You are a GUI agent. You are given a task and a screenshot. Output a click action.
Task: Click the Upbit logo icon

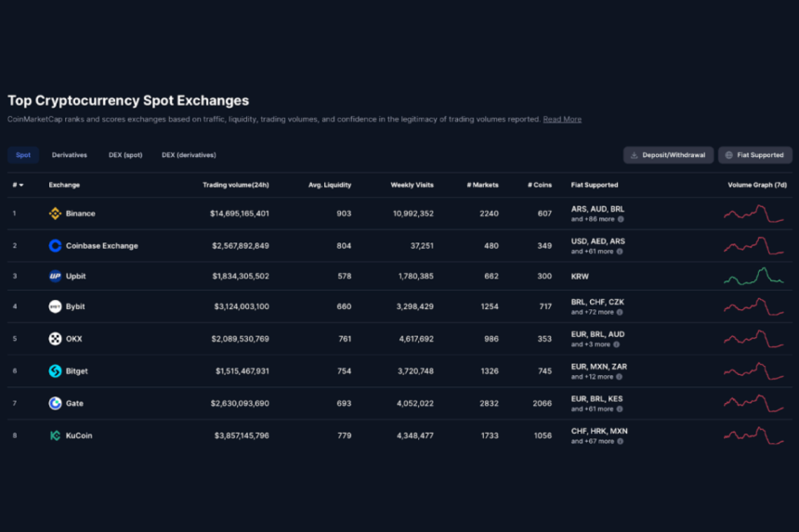pyautogui.click(x=55, y=276)
